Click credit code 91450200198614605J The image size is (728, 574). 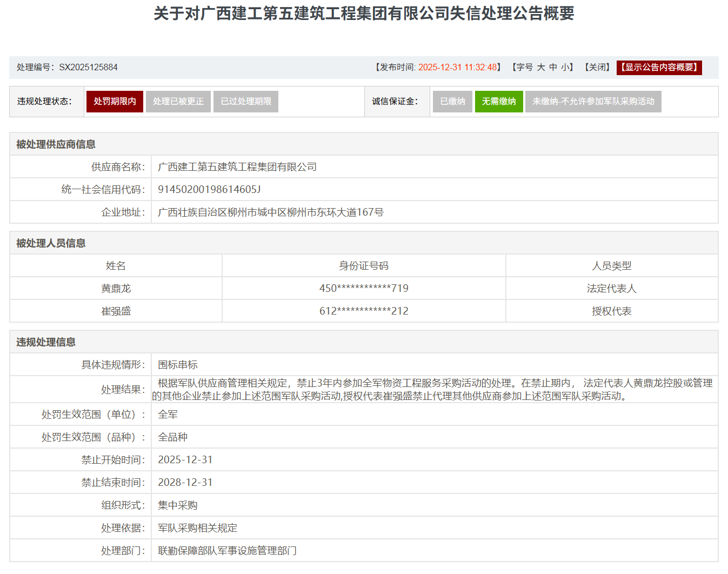[x=209, y=190]
